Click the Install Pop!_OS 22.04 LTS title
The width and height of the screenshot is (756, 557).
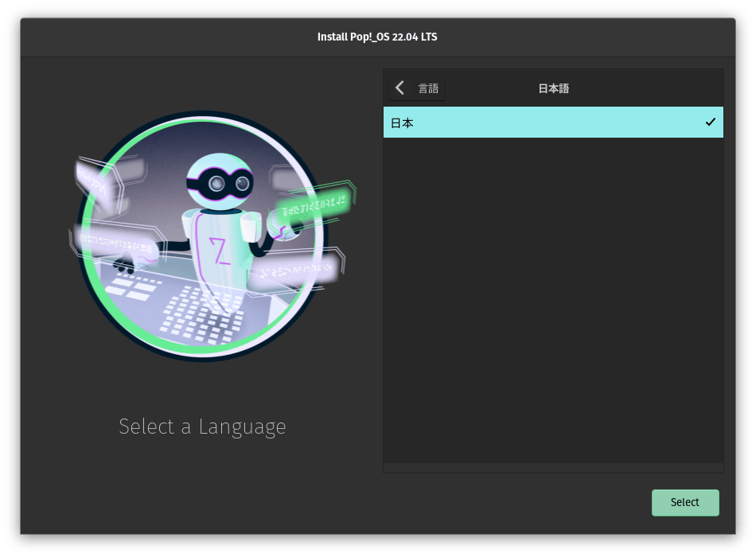377,37
